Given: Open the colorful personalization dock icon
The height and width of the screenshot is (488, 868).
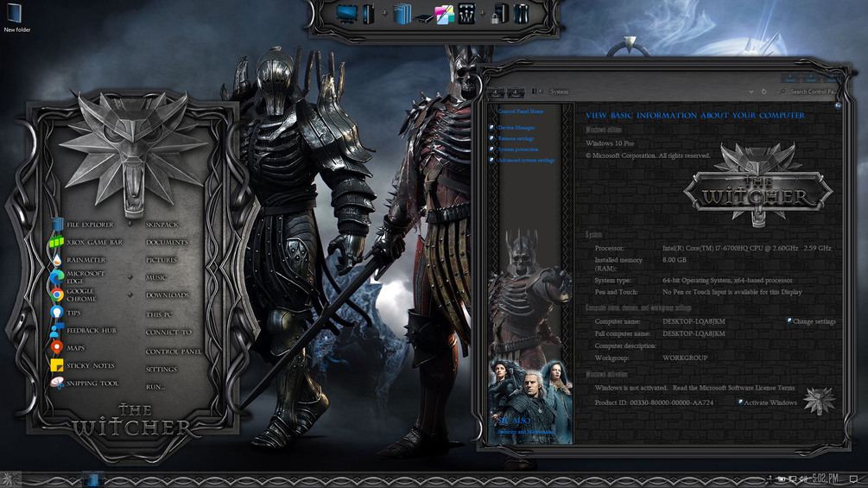Looking at the screenshot, I should (445, 15).
